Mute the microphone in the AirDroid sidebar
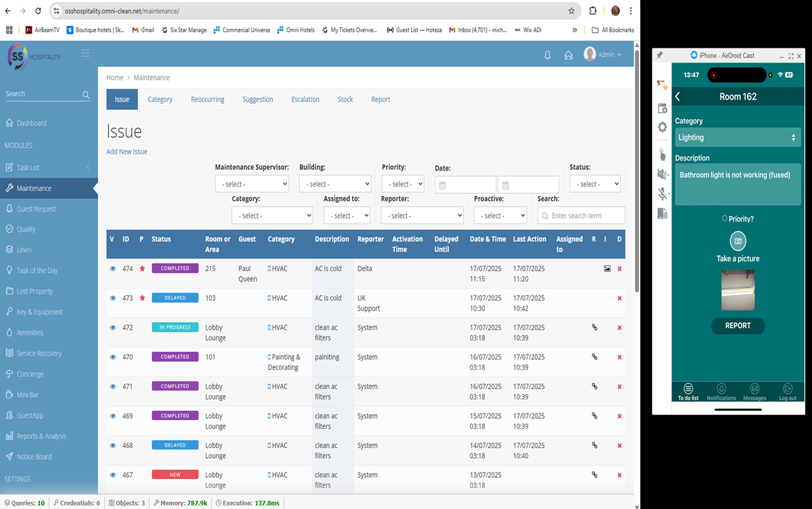The height and width of the screenshot is (509, 812). [x=661, y=194]
